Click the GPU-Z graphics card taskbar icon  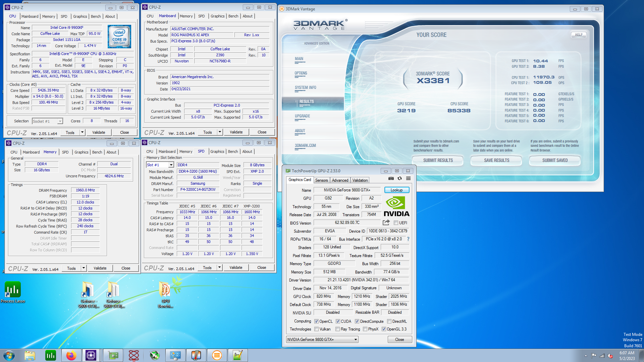point(113,355)
